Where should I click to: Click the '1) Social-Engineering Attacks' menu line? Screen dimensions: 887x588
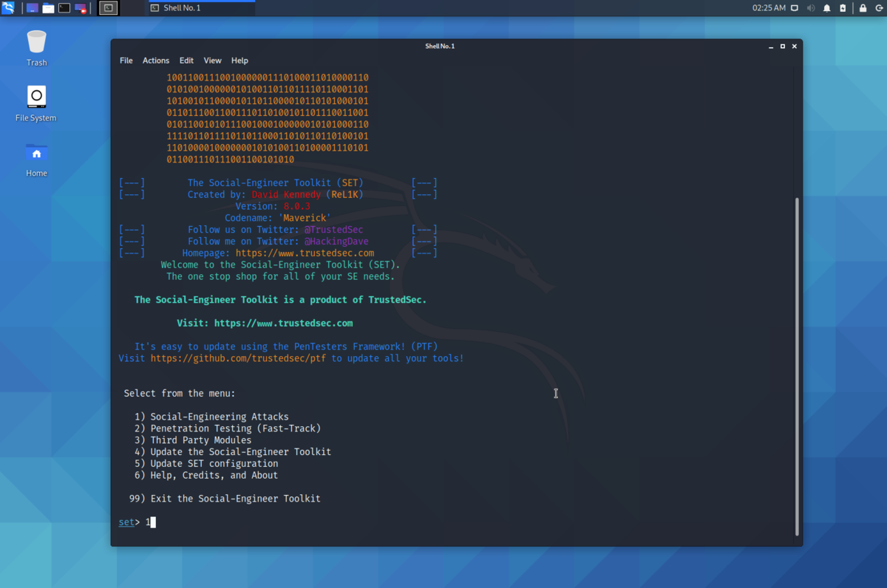pos(211,417)
